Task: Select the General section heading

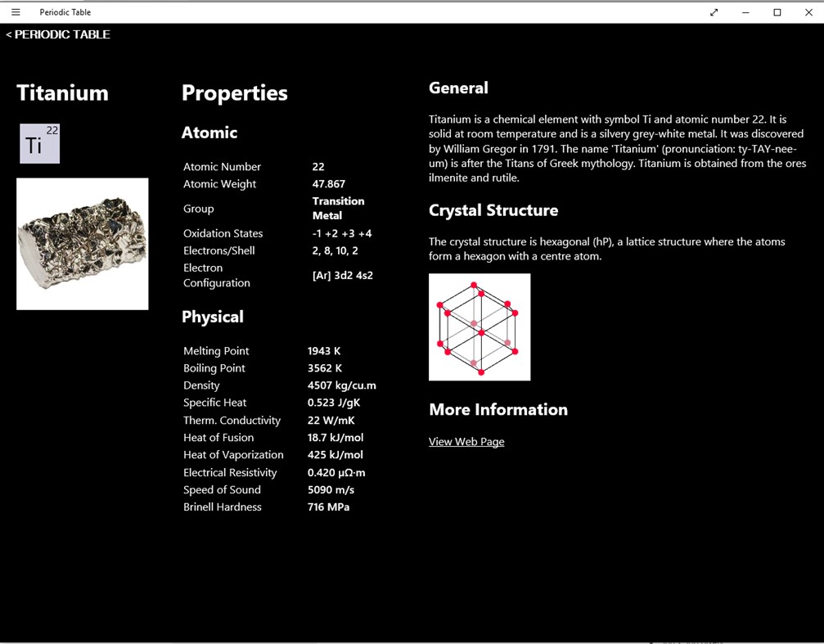Action: pyautogui.click(x=458, y=88)
